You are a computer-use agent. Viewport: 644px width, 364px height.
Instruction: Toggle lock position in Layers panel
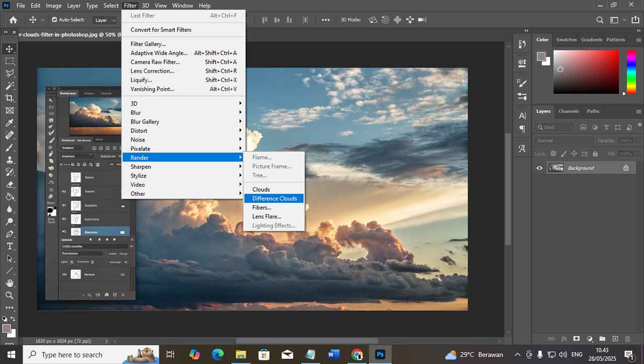[575, 154]
